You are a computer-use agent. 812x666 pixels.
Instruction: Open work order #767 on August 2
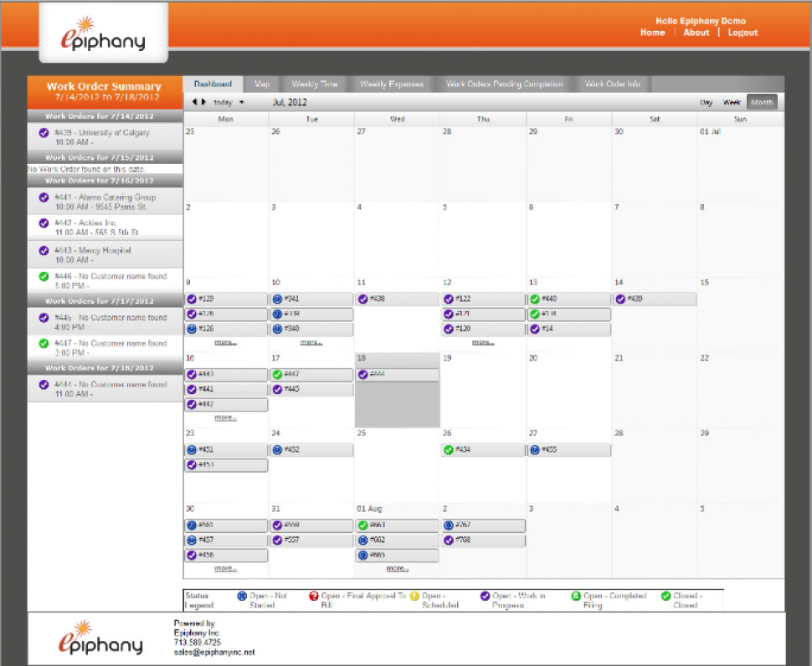(x=483, y=525)
